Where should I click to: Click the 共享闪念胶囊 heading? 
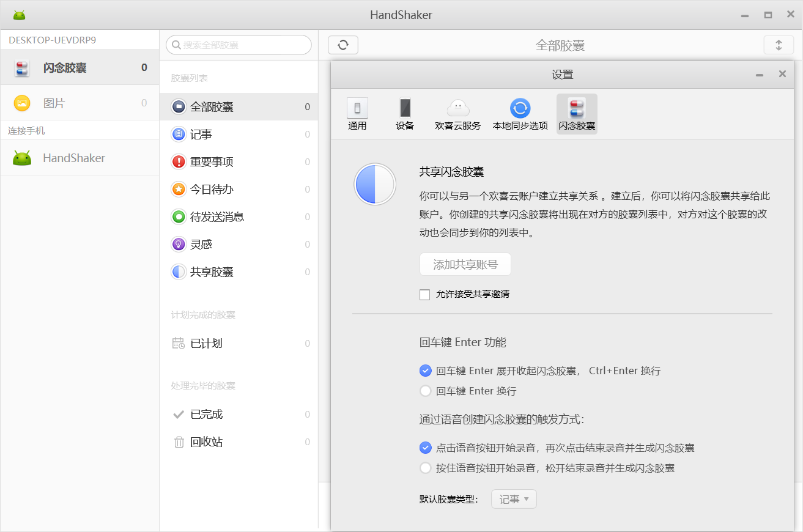pos(452,172)
